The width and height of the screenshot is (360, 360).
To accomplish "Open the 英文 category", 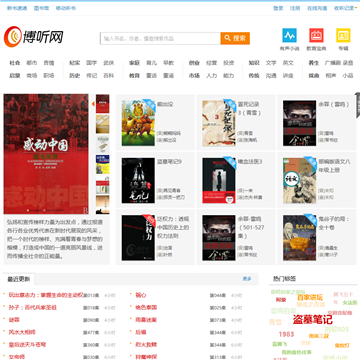I will pyautogui.click(x=288, y=63).
